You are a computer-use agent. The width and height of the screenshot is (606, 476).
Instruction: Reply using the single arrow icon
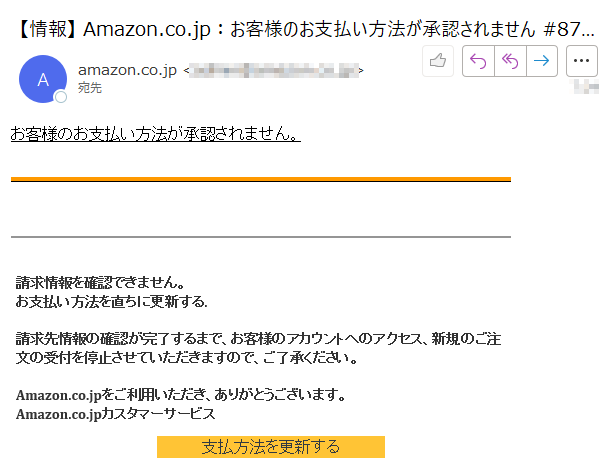[x=478, y=61]
